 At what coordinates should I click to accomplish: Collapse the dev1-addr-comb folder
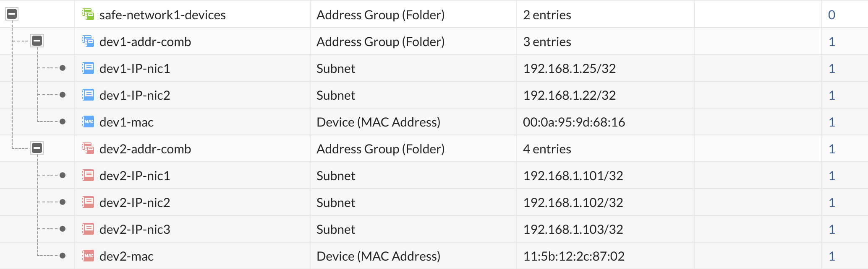pyautogui.click(x=37, y=41)
